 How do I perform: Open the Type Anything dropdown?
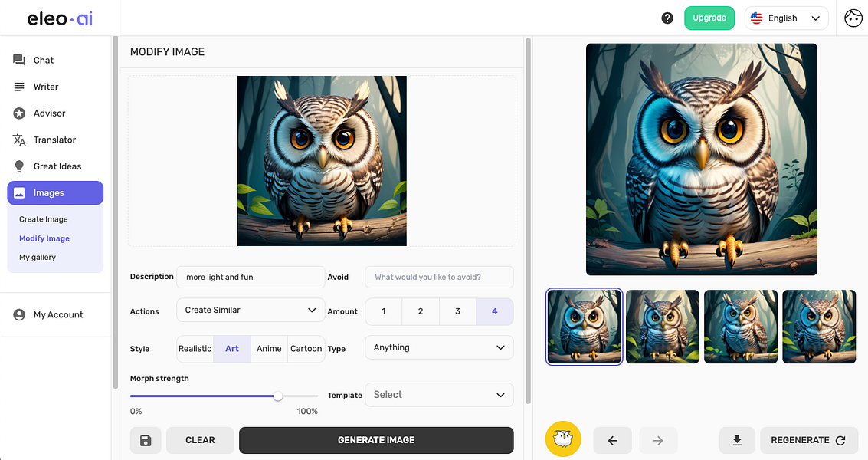tap(440, 347)
